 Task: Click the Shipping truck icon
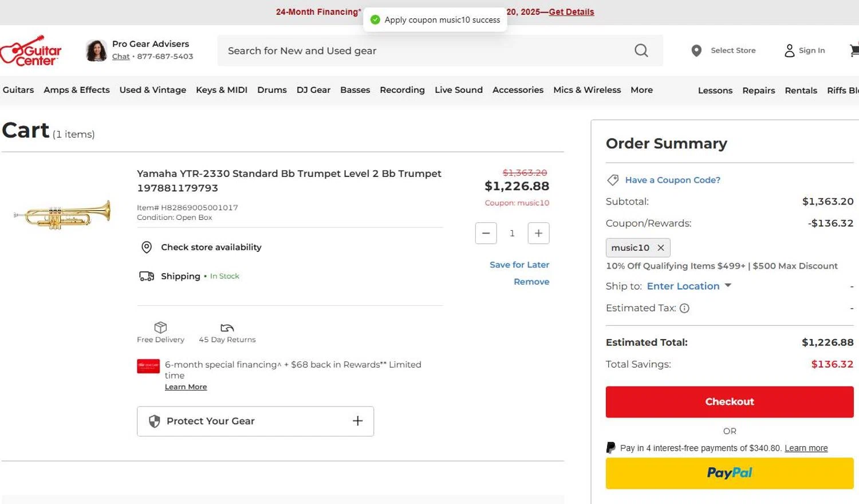[147, 276]
